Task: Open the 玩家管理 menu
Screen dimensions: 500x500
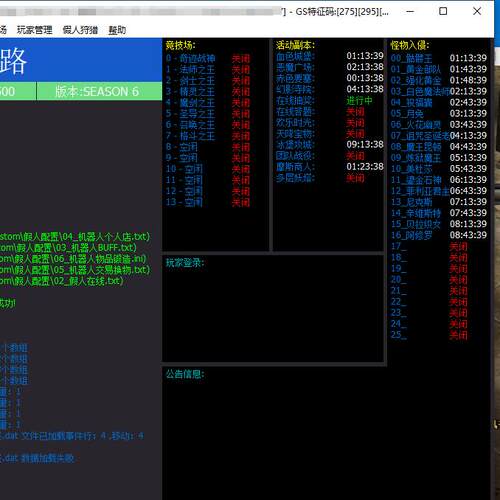Action: pos(34,30)
